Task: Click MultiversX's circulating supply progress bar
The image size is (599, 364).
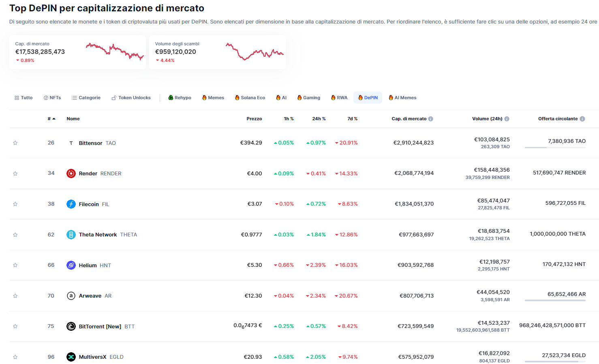Action: (555, 362)
